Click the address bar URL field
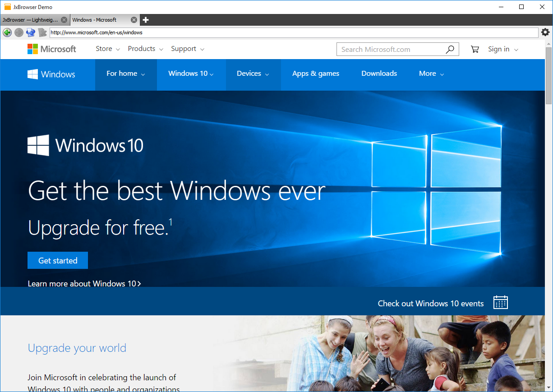 click(x=294, y=32)
